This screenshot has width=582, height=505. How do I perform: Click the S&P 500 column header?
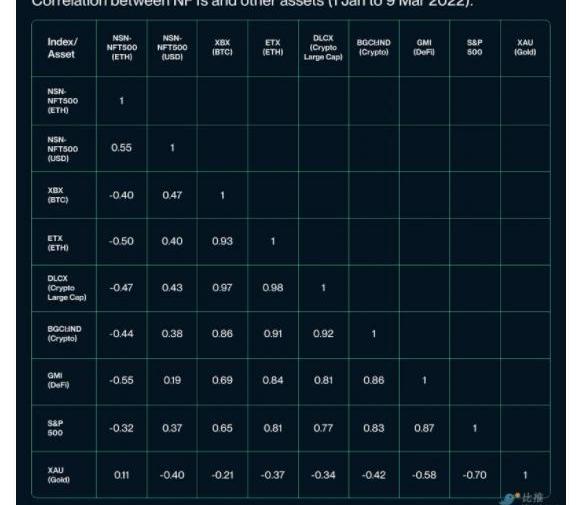(x=474, y=47)
